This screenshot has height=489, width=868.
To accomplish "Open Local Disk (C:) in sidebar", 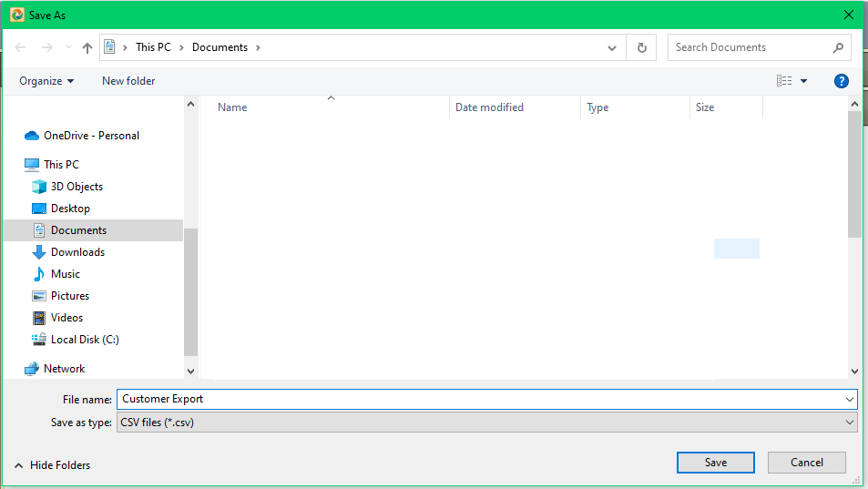I will pos(85,340).
